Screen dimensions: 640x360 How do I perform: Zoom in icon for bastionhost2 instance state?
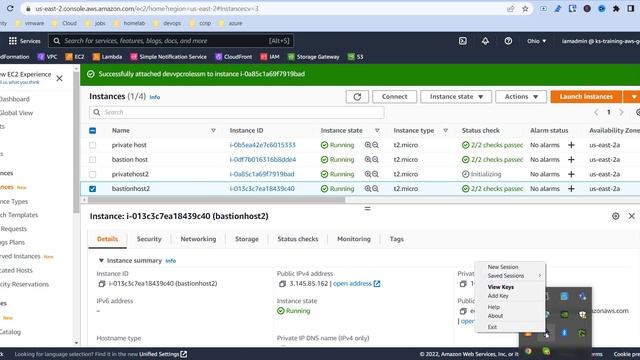point(368,189)
